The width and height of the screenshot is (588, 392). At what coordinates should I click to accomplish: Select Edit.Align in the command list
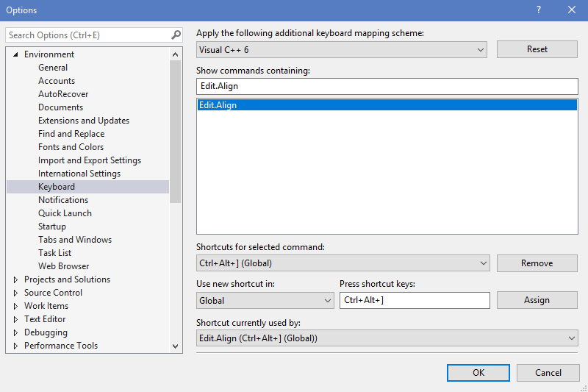click(x=387, y=105)
